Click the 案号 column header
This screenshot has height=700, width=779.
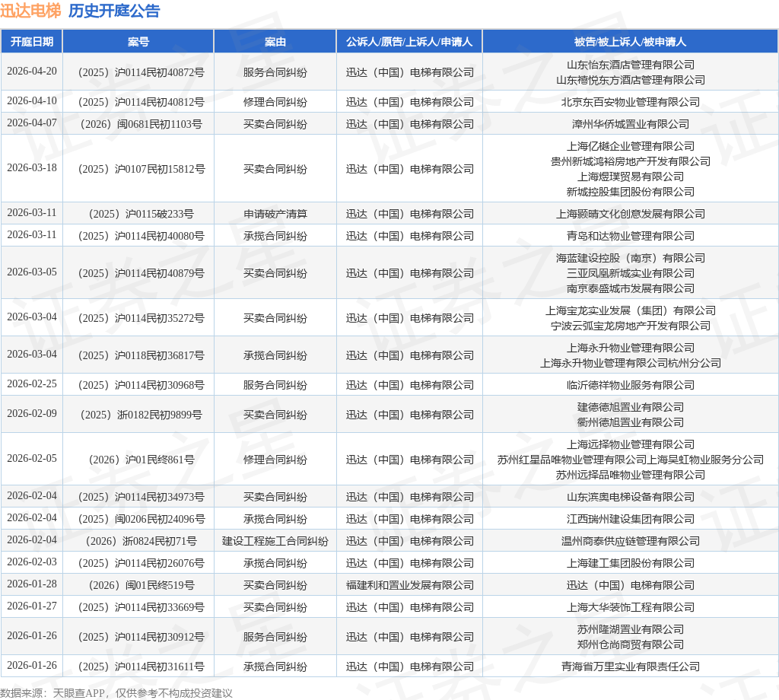pos(138,42)
